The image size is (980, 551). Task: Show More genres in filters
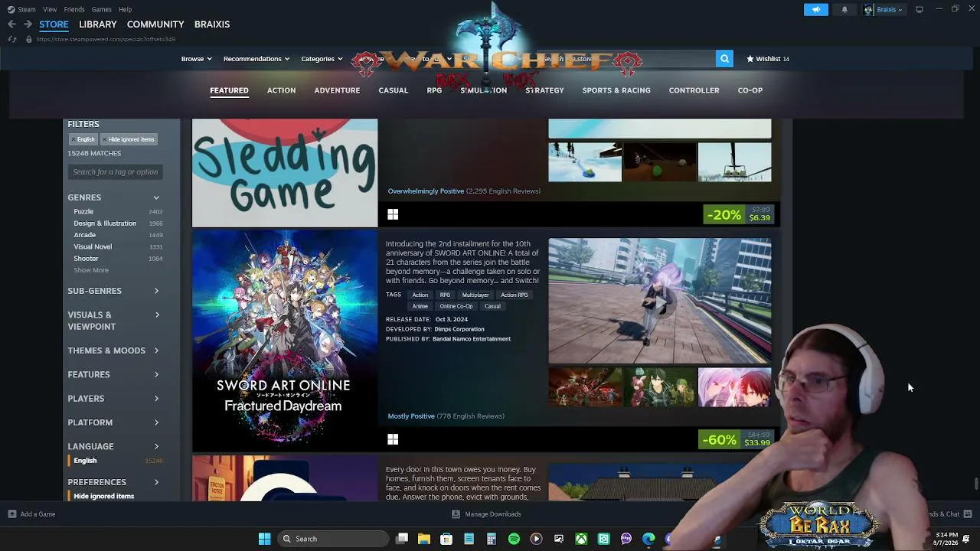[91, 270]
